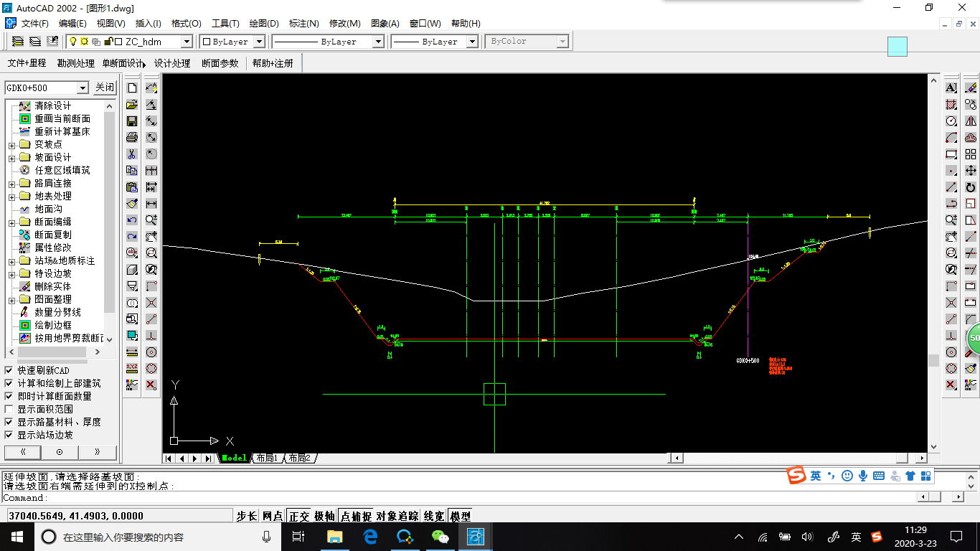
Task: Click the Save drawing icon
Action: tap(132, 121)
